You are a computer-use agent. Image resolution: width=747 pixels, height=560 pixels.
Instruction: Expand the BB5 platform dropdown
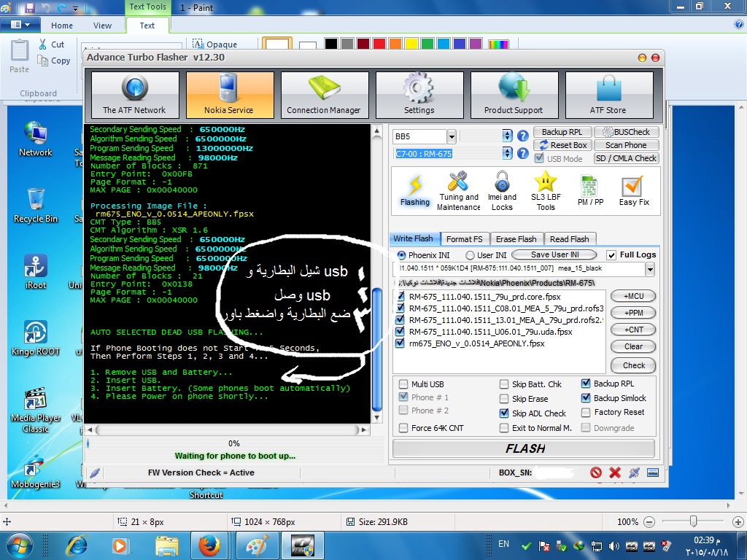(451, 136)
